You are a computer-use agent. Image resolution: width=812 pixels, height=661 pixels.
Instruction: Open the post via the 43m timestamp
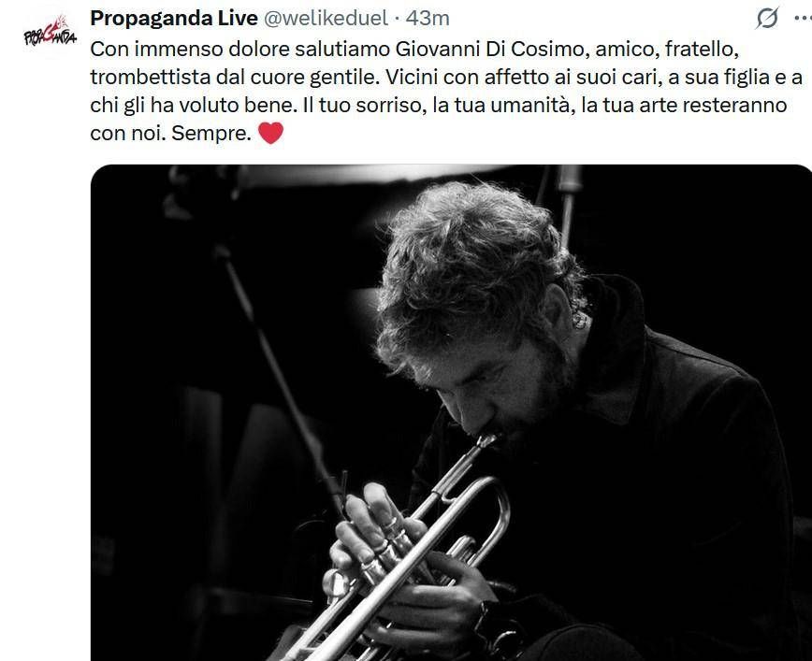pos(428,18)
